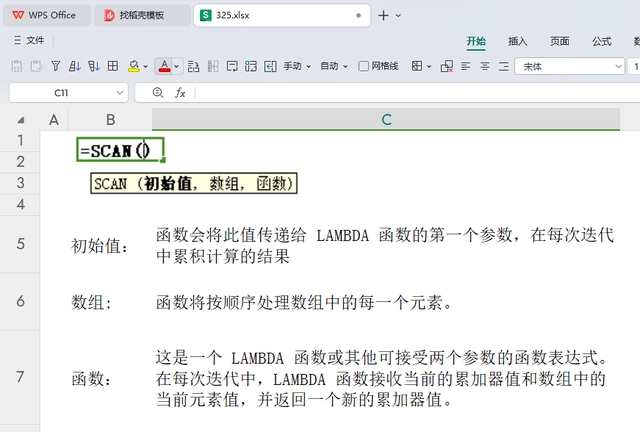Click the fx insert function icon
Screen dimensions: 640x432
click(x=180, y=93)
